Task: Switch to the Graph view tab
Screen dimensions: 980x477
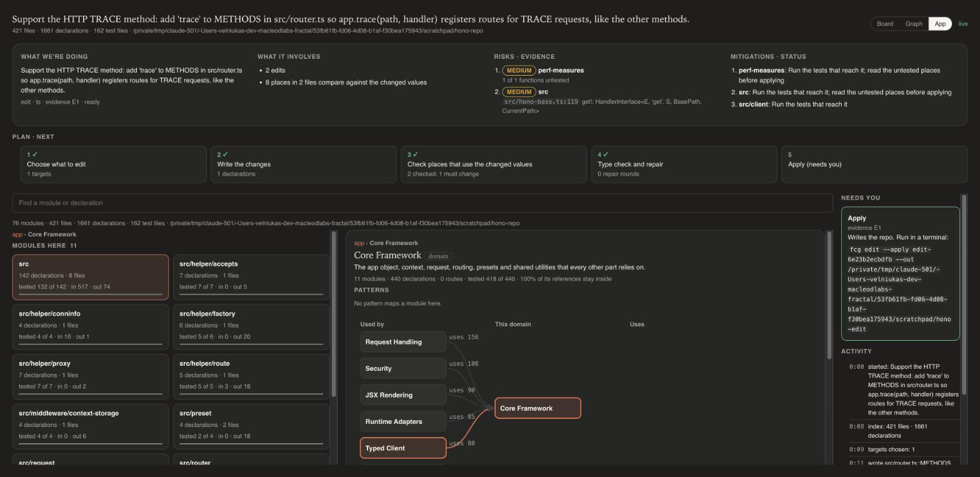Action: click(x=914, y=24)
